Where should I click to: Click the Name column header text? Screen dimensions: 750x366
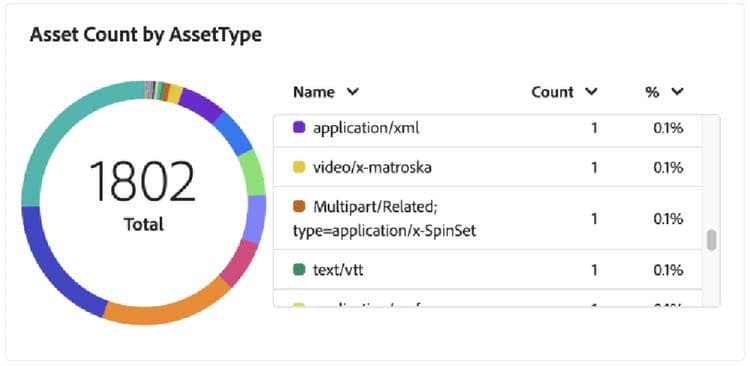tap(314, 91)
